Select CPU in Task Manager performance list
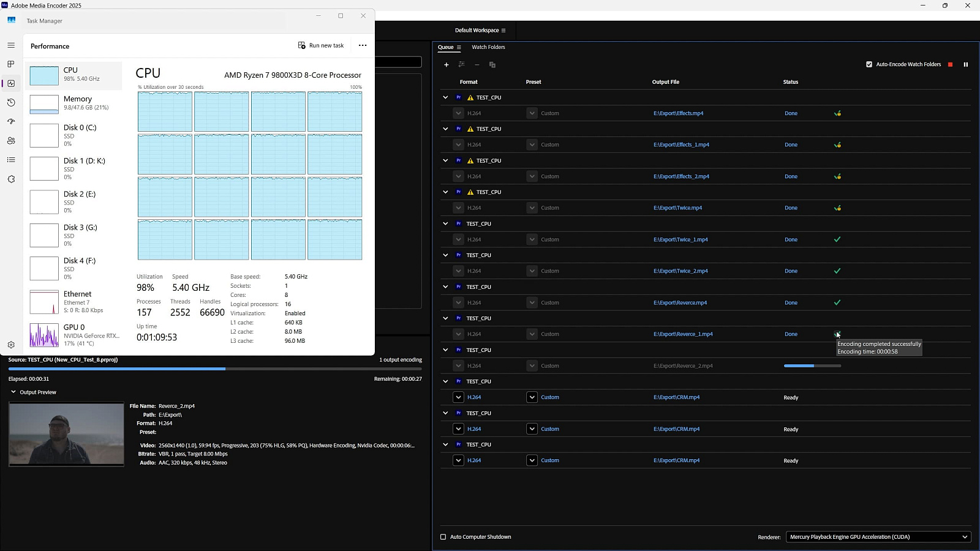This screenshot has width=980, height=551. pos(73,75)
